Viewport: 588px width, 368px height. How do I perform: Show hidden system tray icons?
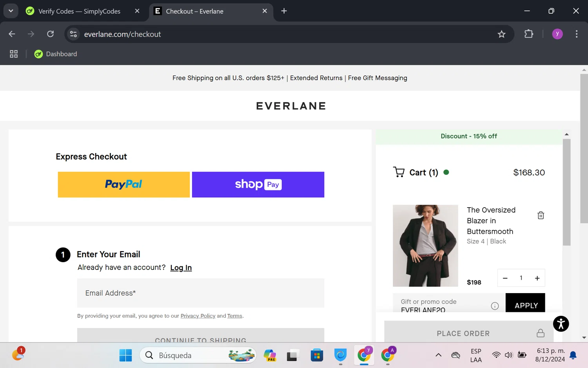coord(438,355)
